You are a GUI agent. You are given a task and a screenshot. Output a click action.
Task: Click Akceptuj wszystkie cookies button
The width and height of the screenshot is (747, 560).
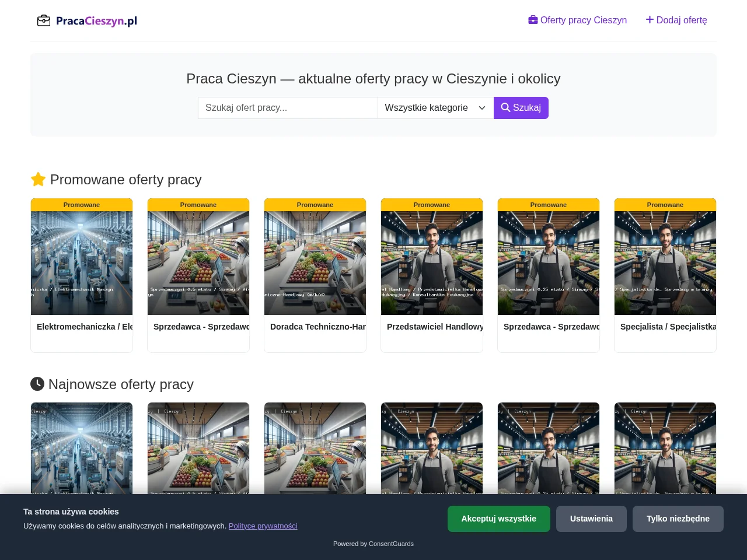coord(499,519)
